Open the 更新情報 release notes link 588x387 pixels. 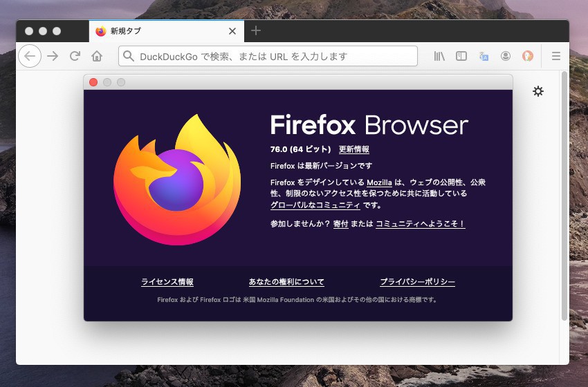[x=354, y=149]
